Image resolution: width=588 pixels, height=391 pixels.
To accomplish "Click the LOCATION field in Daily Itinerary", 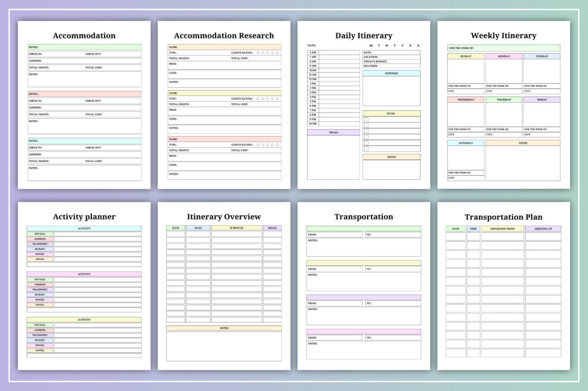I will 392,57.
